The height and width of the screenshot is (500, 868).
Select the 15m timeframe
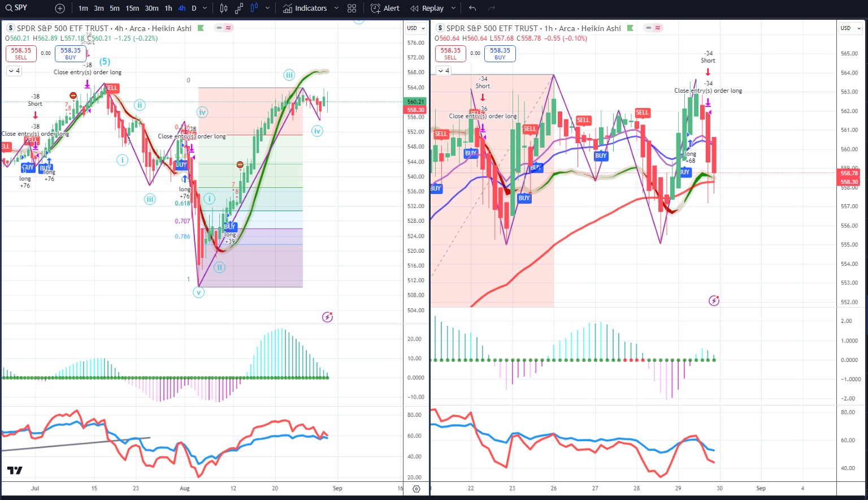click(132, 8)
